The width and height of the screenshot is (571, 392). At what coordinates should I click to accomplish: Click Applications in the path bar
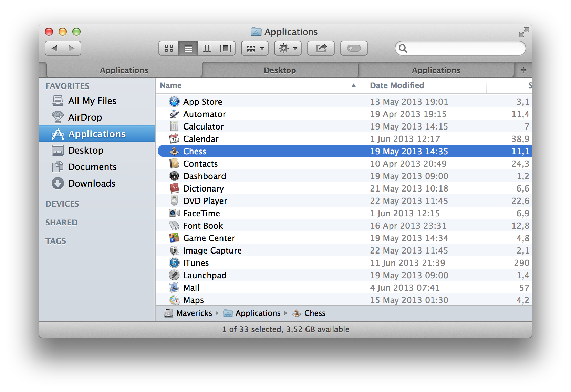tap(252, 313)
